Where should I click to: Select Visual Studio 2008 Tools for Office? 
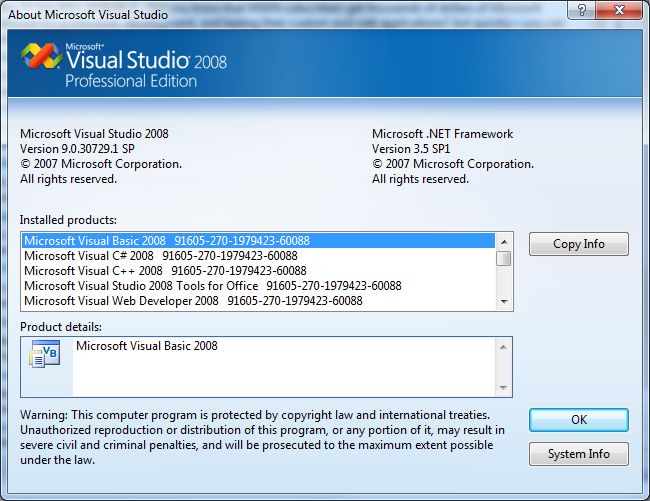click(x=259, y=286)
